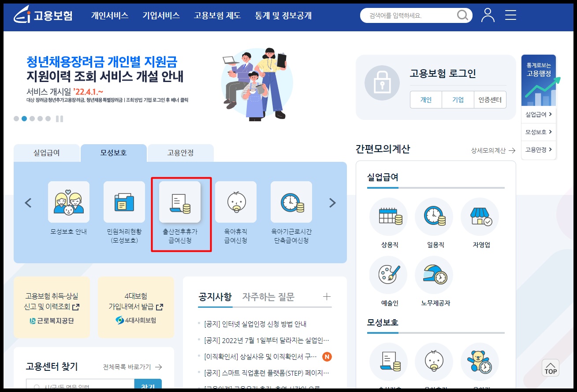Switch to 실업급여 tab
Viewport: 577px width, 392px height.
47,153
